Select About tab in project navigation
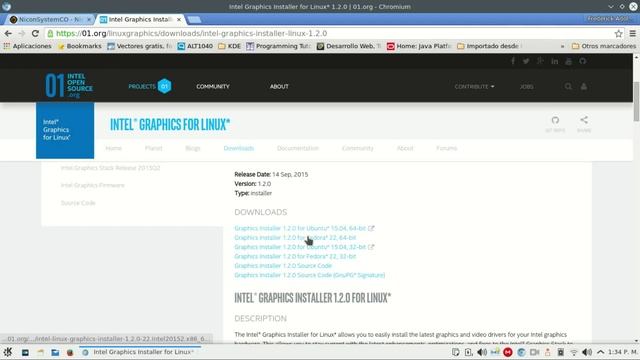 pos(405,148)
